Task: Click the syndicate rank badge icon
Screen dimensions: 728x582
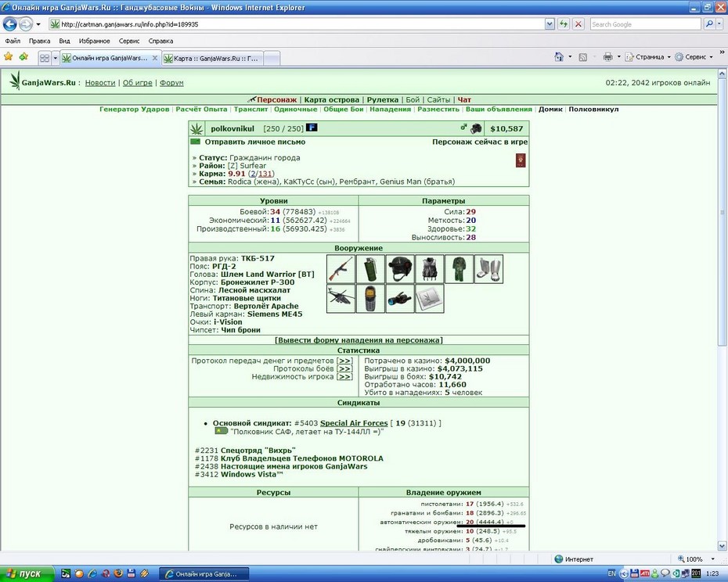Action: 221,431
